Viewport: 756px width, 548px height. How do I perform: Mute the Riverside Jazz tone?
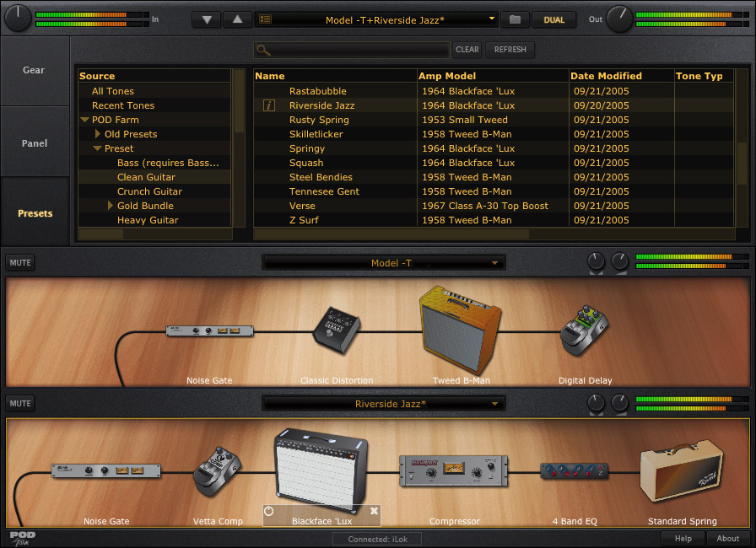(x=20, y=403)
